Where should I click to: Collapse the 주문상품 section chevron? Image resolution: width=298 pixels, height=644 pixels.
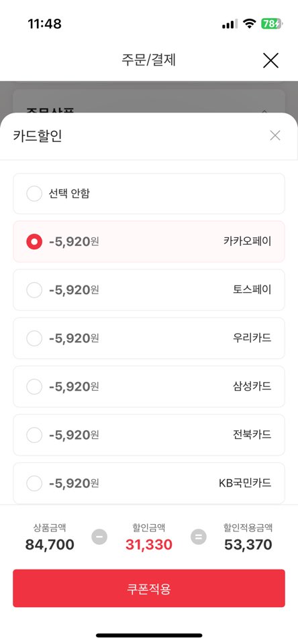pyautogui.click(x=264, y=111)
